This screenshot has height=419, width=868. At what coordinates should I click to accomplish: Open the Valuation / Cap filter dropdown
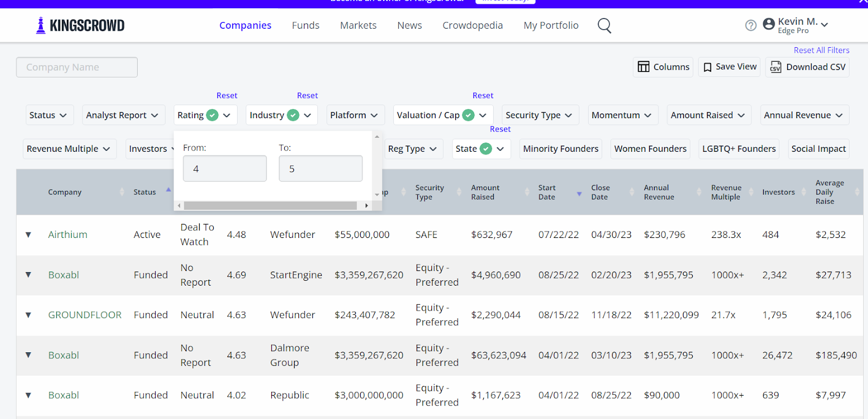click(443, 115)
